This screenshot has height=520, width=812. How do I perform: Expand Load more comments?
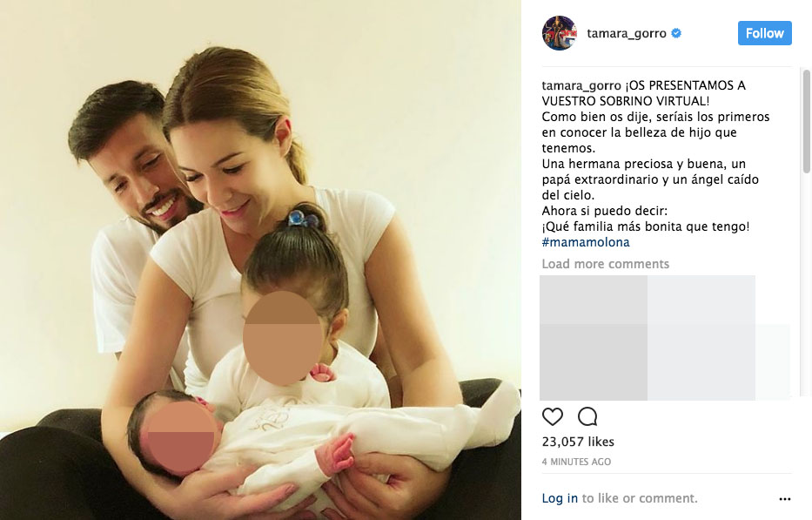coord(606,264)
